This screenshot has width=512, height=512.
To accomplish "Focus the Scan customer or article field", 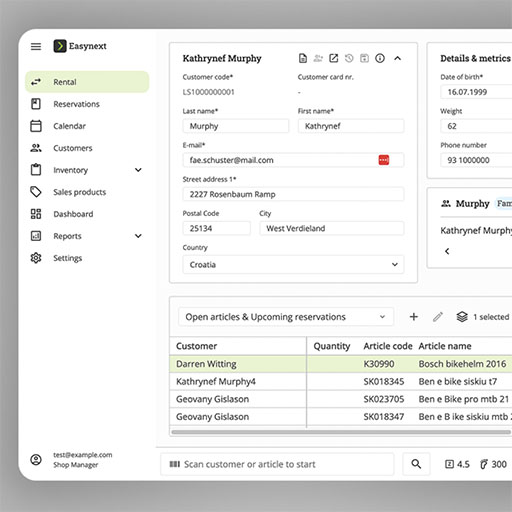I will point(277,464).
